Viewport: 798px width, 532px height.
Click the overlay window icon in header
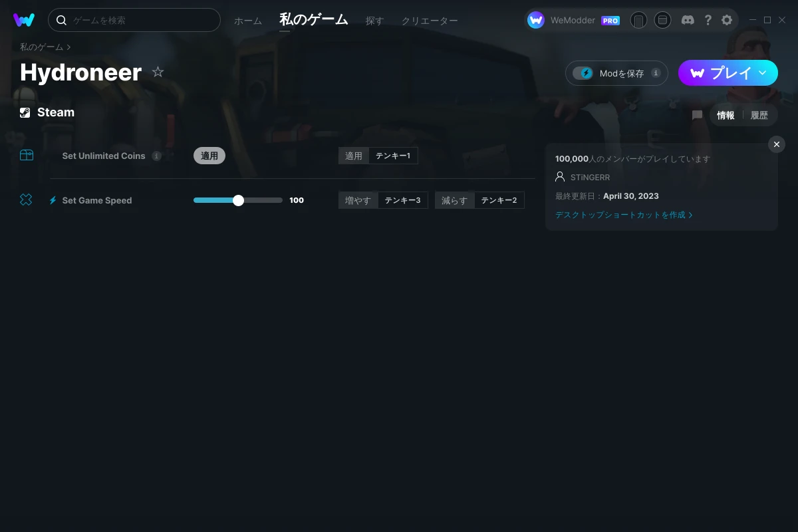coord(662,20)
